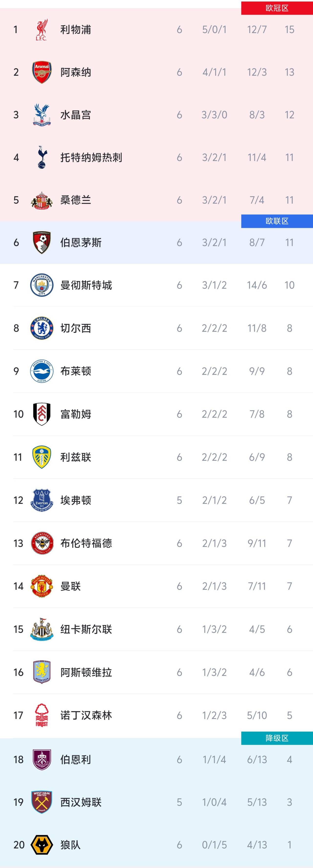Open the Crystal Palace eagle logo

42,115
